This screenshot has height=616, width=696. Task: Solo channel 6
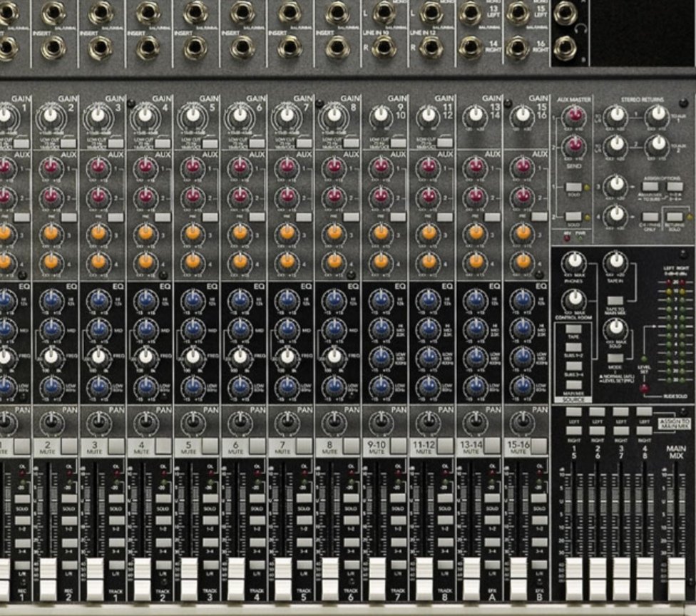click(257, 499)
